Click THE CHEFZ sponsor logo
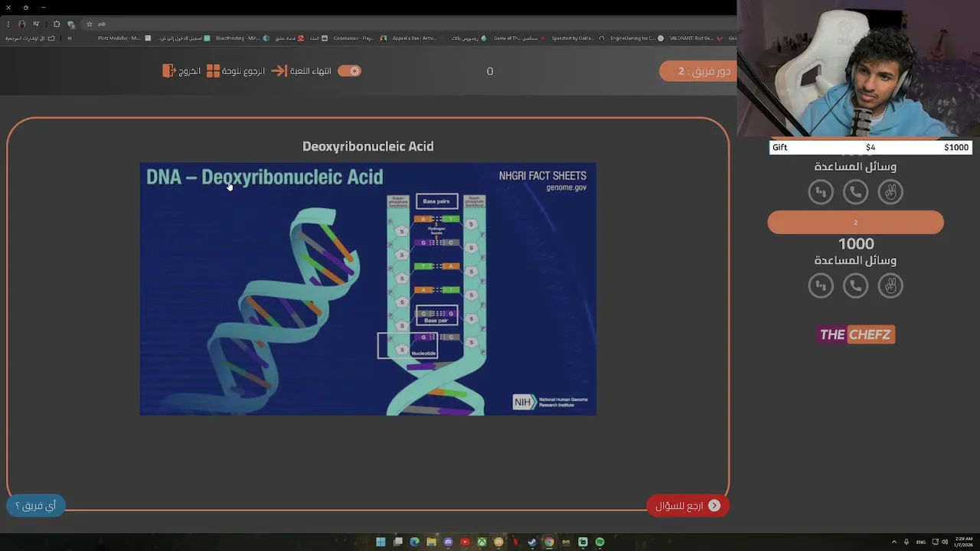The height and width of the screenshot is (551, 980). point(856,334)
